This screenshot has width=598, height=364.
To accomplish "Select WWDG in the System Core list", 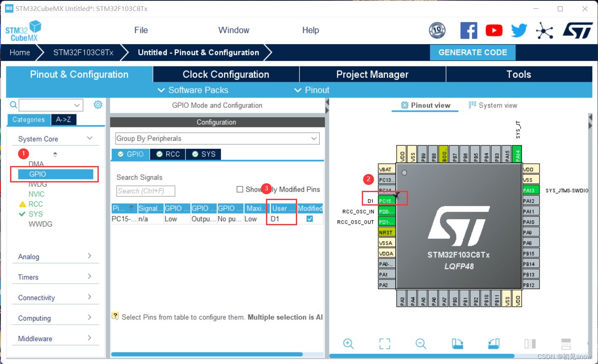I will point(40,224).
